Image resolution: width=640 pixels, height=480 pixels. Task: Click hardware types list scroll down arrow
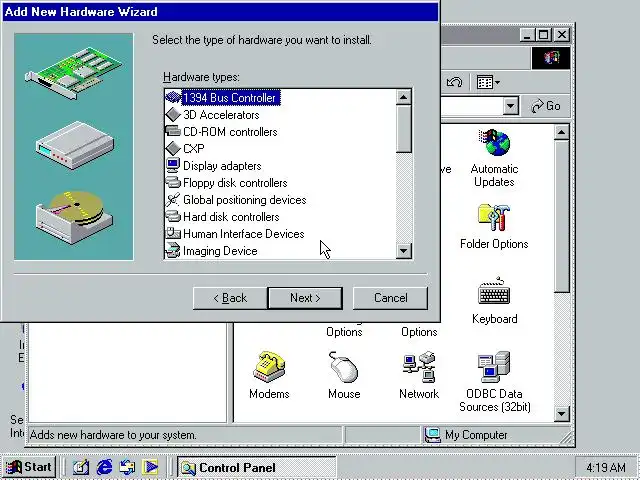coord(403,251)
